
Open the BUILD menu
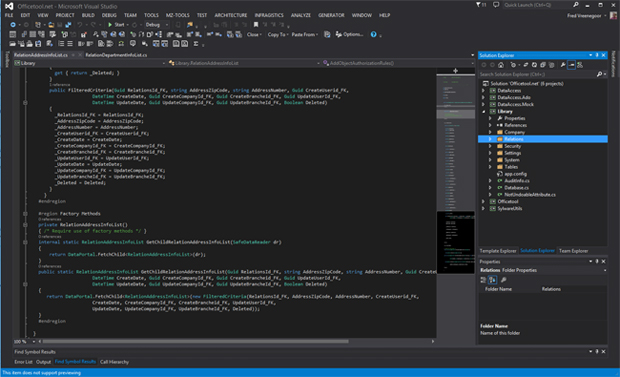coord(88,15)
